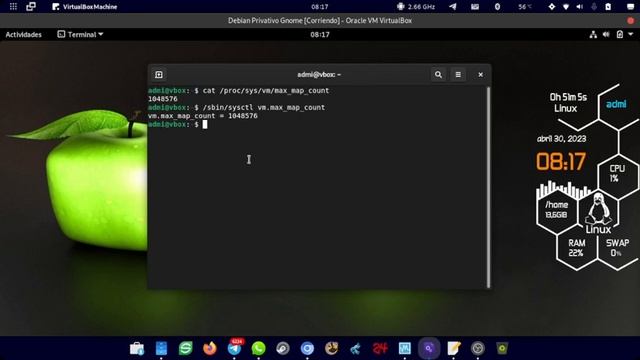This screenshot has height=360, width=640.
Task: Open the purple gears dock icon
Action: pyautogui.click(x=429, y=349)
